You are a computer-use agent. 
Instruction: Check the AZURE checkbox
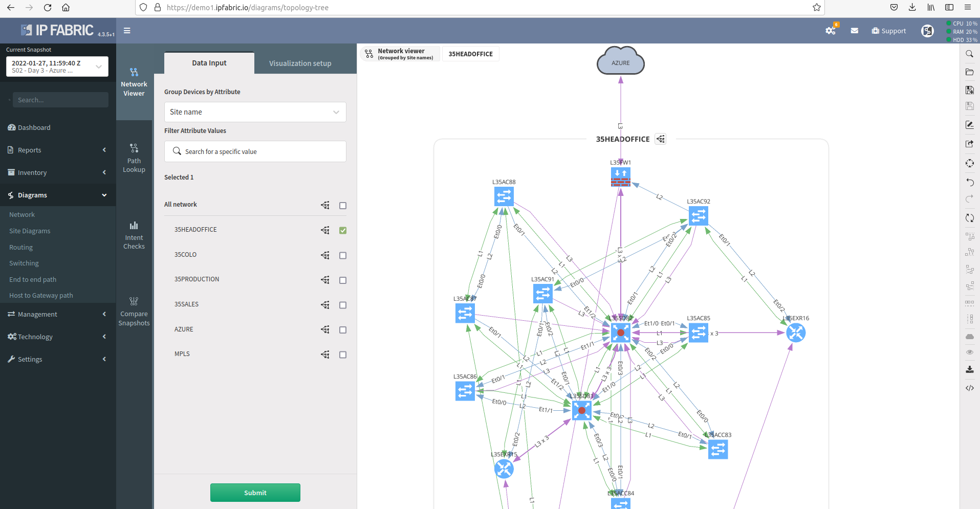[x=343, y=330]
